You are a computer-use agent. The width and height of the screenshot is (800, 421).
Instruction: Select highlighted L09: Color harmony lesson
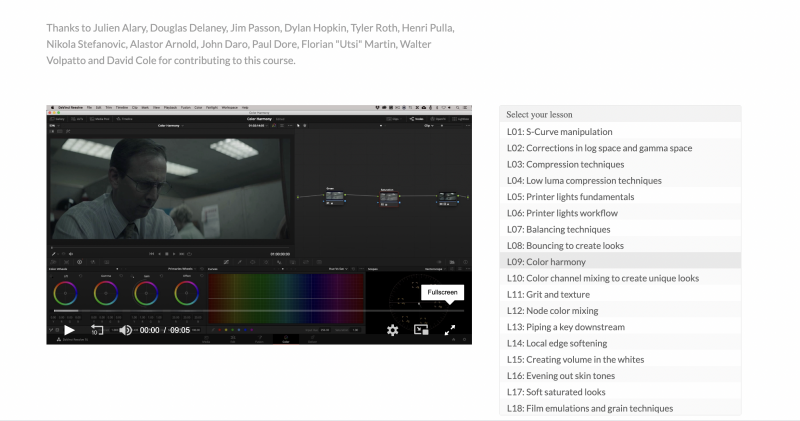pos(620,262)
